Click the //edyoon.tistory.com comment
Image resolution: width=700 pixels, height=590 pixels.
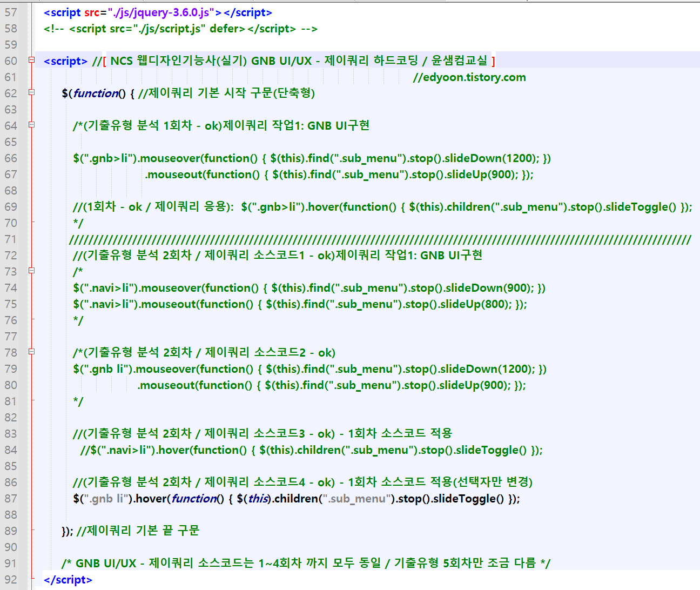[469, 77]
